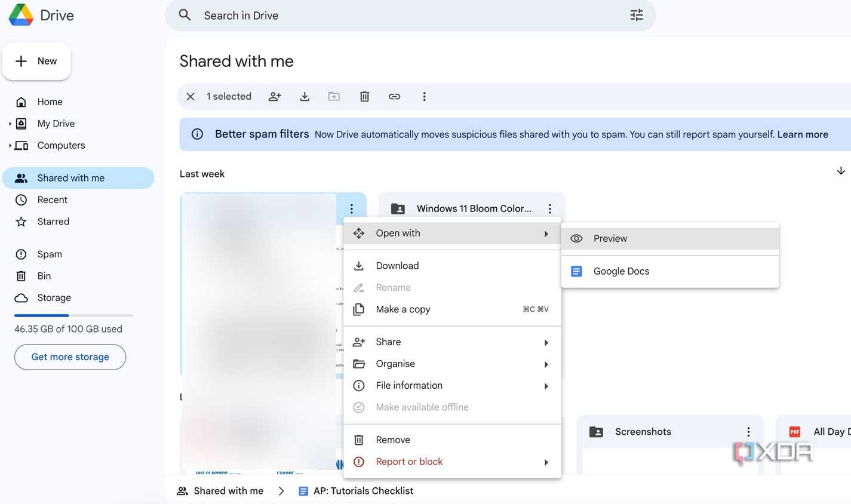Click the info icon in spam banner
This screenshot has height=504, width=851.
coord(197,134)
